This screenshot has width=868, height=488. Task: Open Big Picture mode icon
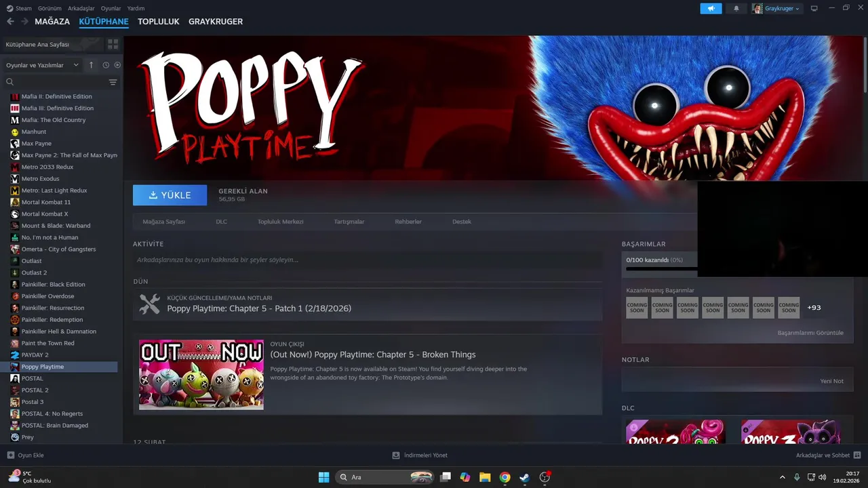coord(814,8)
